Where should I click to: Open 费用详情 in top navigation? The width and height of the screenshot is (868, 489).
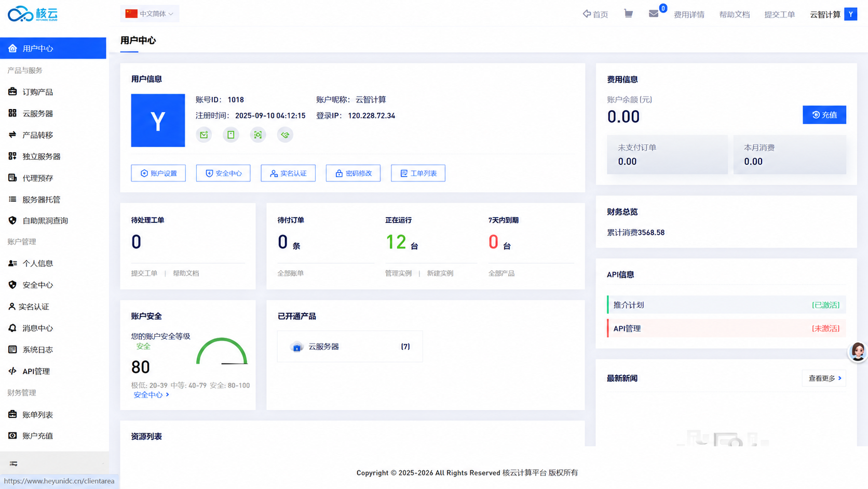[x=689, y=15]
